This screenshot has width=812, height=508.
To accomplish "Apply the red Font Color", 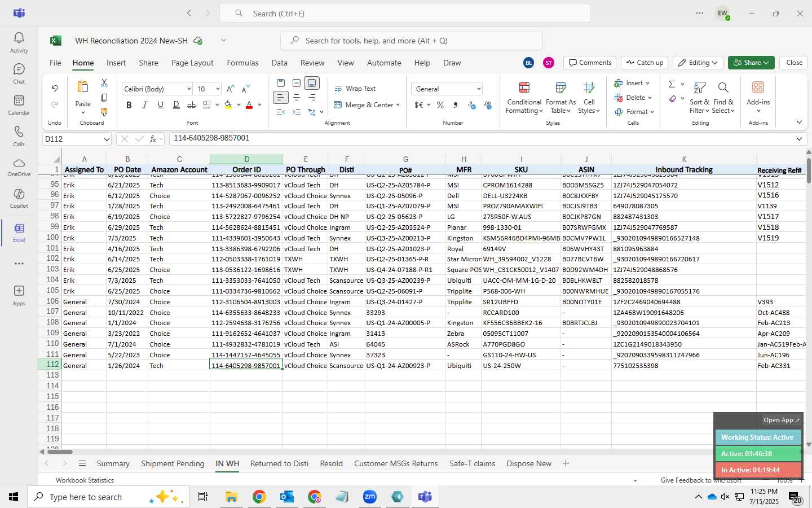I will tap(249, 105).
